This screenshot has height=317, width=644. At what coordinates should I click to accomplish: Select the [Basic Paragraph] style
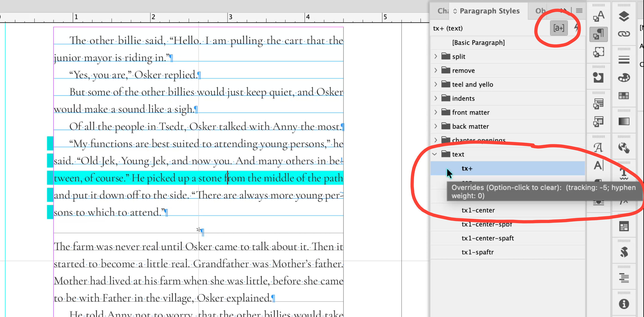[x=507, y=43]
